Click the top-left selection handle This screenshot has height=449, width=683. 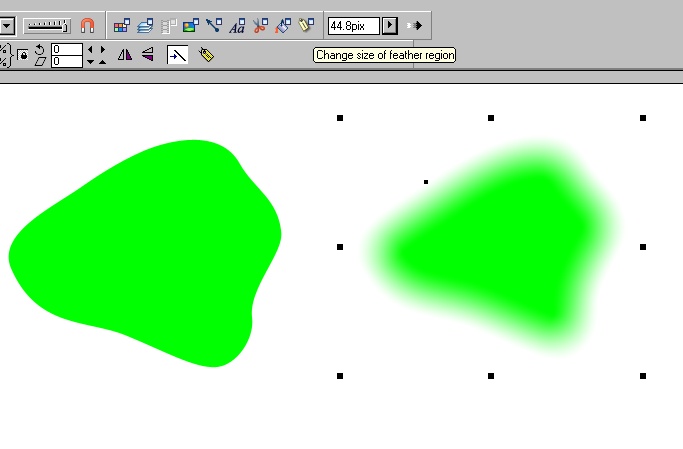click(340, 118)
